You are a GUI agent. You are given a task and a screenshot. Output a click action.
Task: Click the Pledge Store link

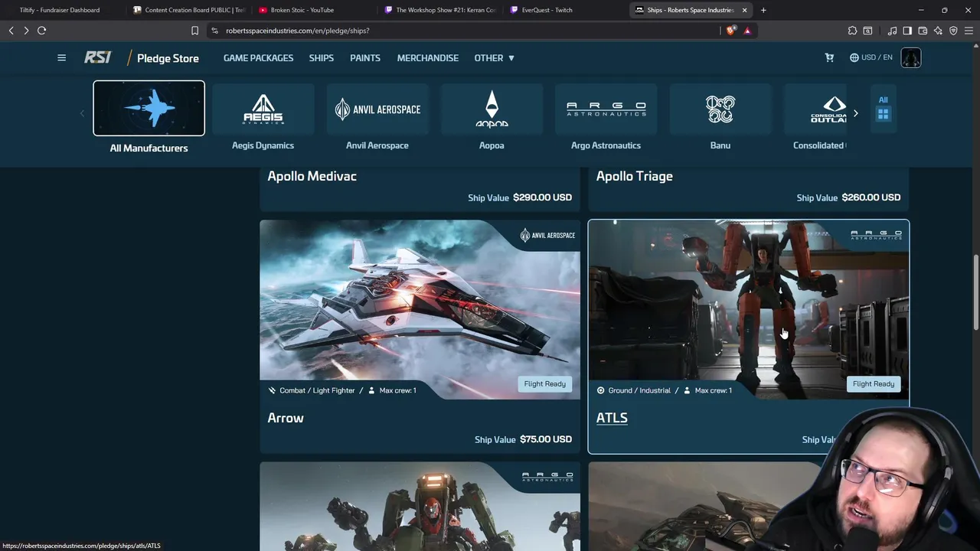168,58
